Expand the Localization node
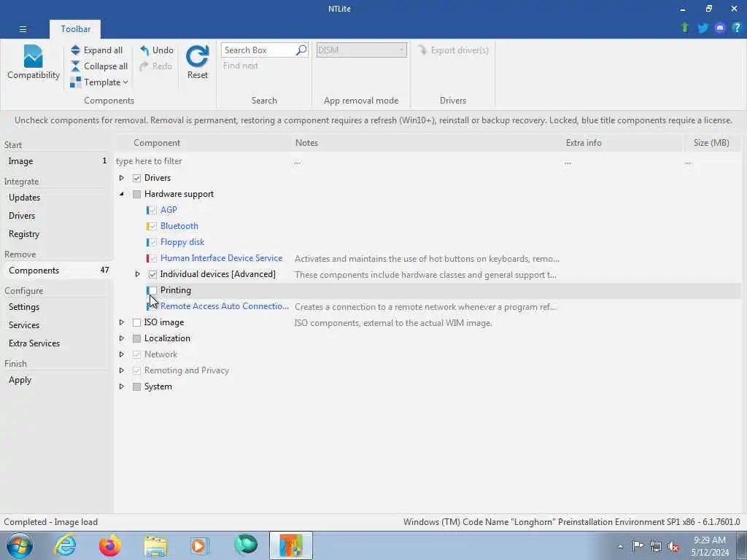 (x=122, y=338)
